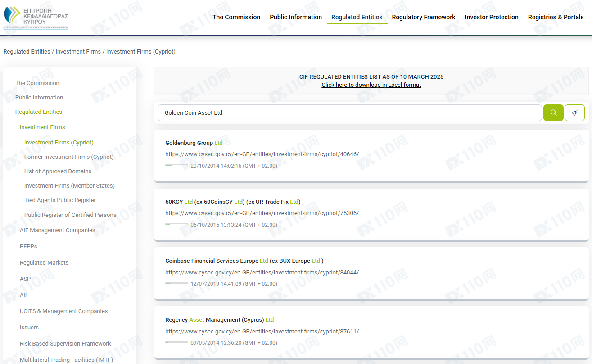Open Registries & Portals top menu
Image resolution: width=592 pixels, height=364 pixels.
(556, 17)
